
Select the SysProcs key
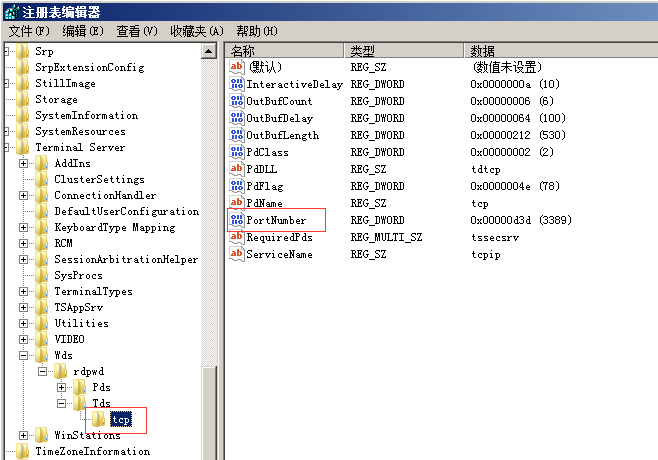point(78,275)
